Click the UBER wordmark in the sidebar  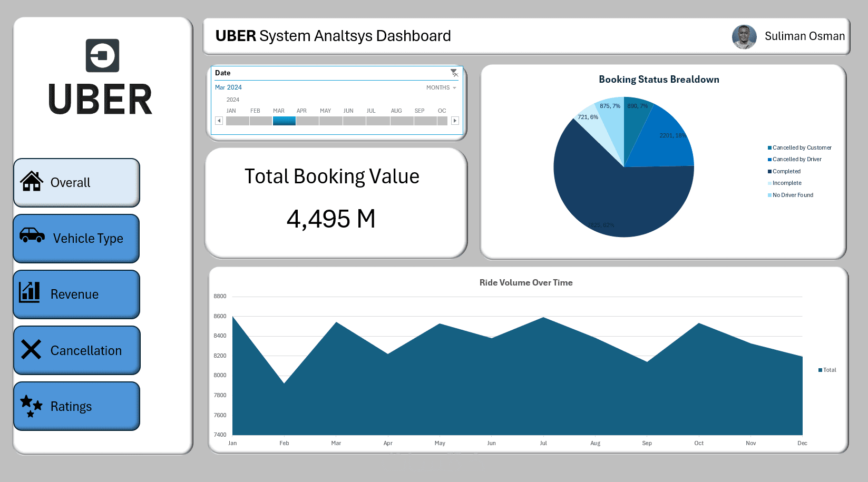click(x=100, y=99)
